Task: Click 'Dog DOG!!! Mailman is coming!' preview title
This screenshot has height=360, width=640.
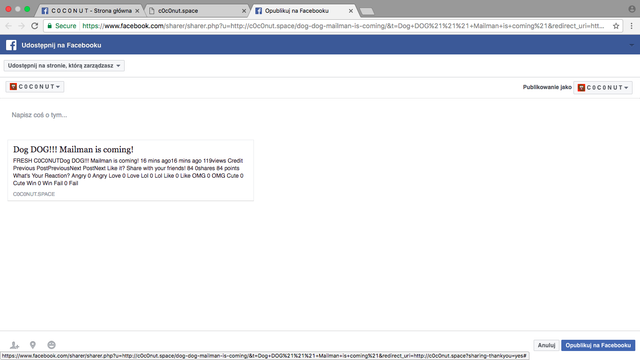Action: (x=73, y=149)
